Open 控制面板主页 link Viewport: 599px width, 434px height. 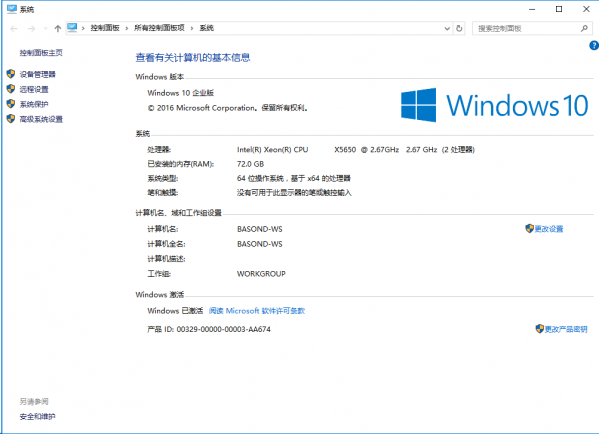(41, 53)
